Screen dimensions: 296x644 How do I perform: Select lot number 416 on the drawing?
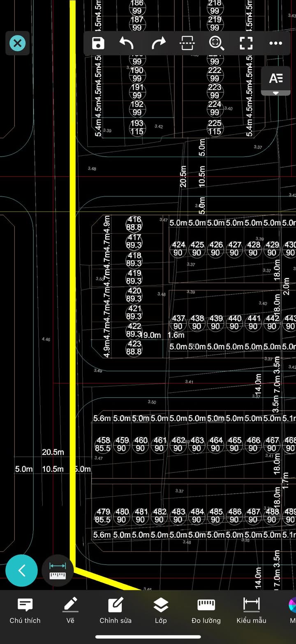tap(134, 220)
